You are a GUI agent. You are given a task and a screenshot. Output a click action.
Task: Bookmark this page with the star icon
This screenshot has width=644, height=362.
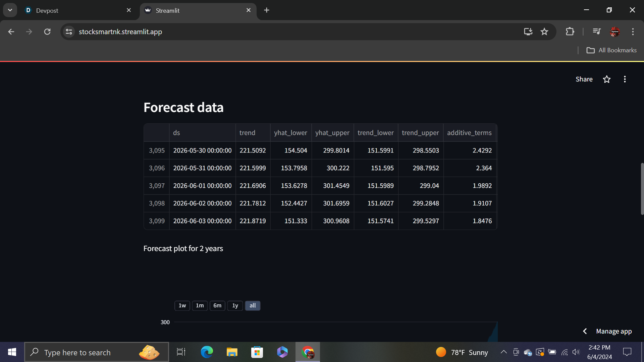click(544, 32)
